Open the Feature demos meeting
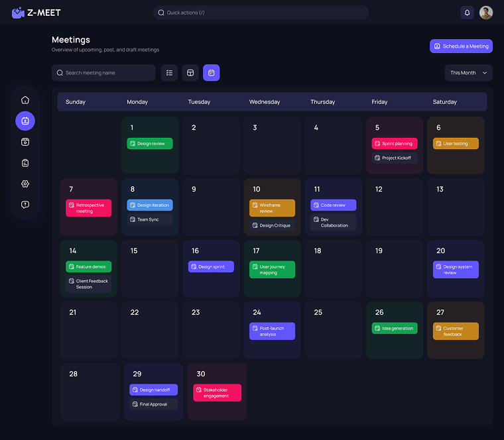Image resolution: width=504 pixels, height=440 pixels. tap(89, 266)
